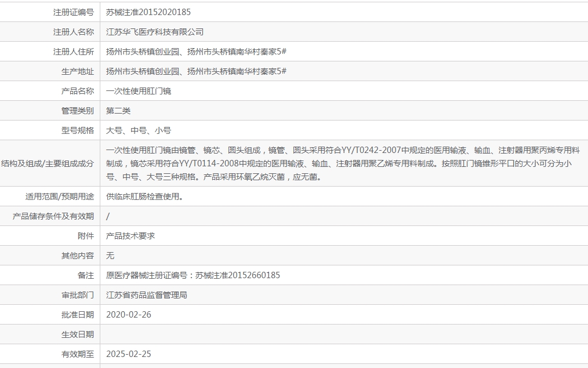Click the 注册人住所 label
Image resolution: width=588 pixels, height=368 pixels.
(x=74, y=52)
